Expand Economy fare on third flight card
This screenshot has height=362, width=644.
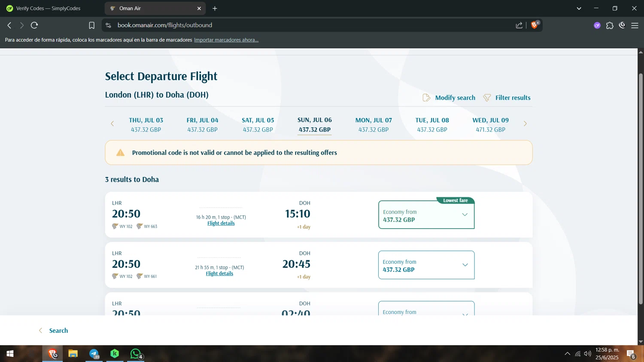click(x=426, y=308)
